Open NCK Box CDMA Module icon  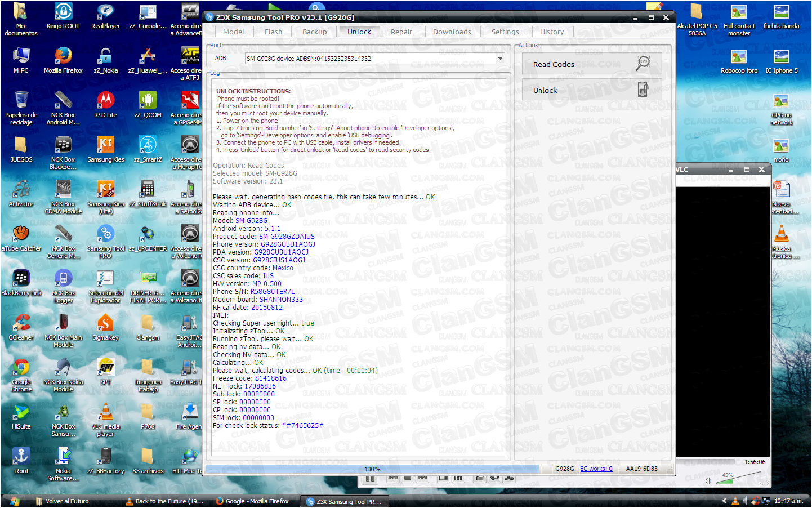[63, 197]
